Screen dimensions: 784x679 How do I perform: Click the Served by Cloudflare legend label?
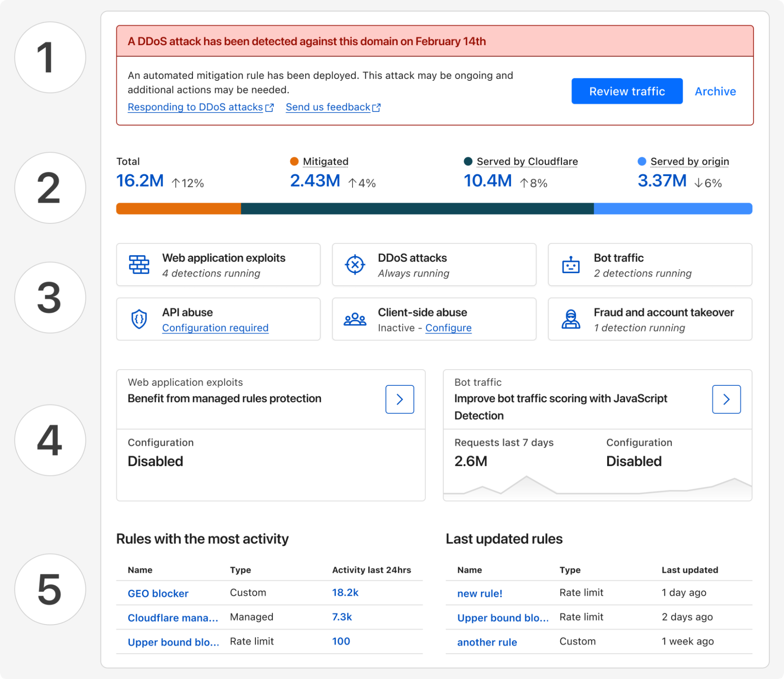[x=527, y=162]
